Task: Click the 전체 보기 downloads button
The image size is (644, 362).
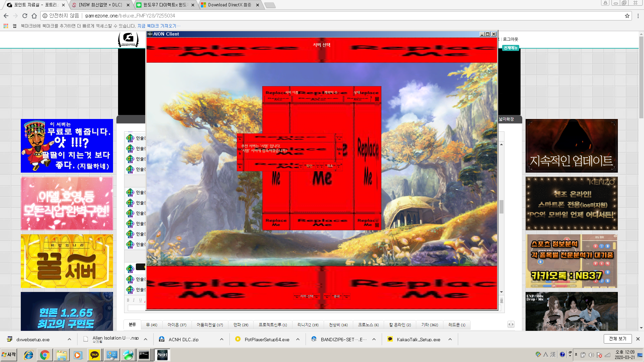Action: [x=618, y=339]
